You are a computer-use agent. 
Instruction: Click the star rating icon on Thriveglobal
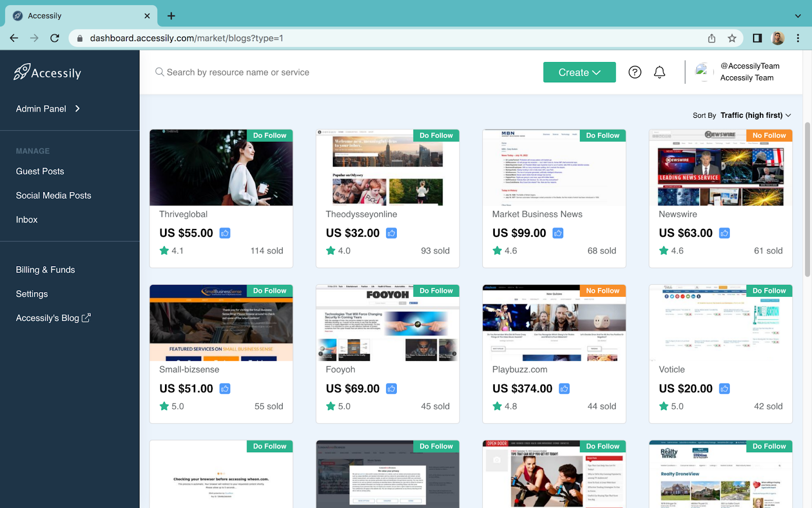tap(164, 250)
